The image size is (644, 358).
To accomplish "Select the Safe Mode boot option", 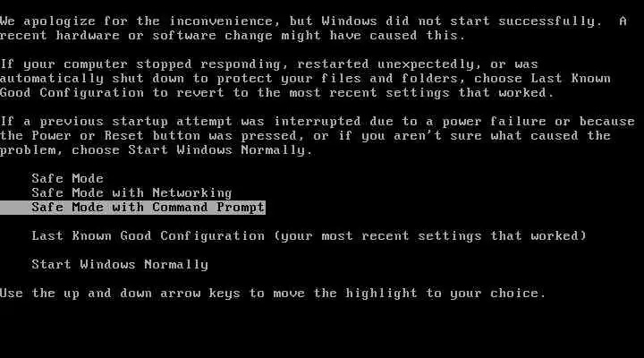I will 67,178.
